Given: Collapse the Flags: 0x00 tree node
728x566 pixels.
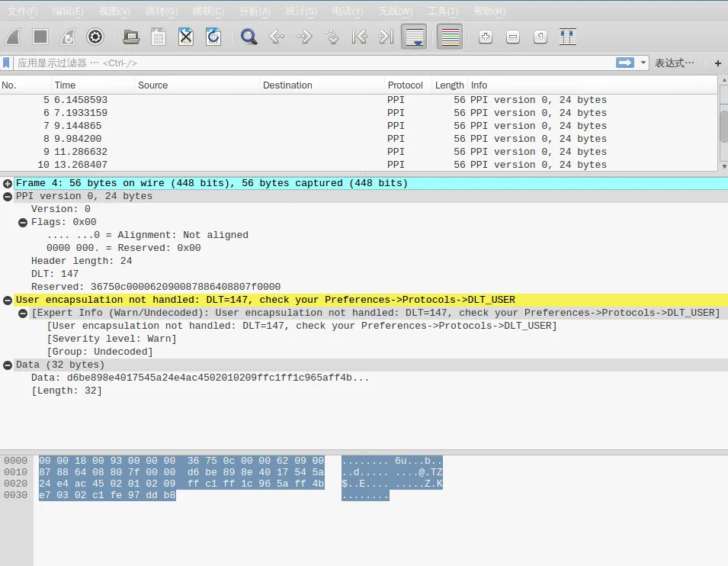Looking at the screenshot, I should (23, 222).
